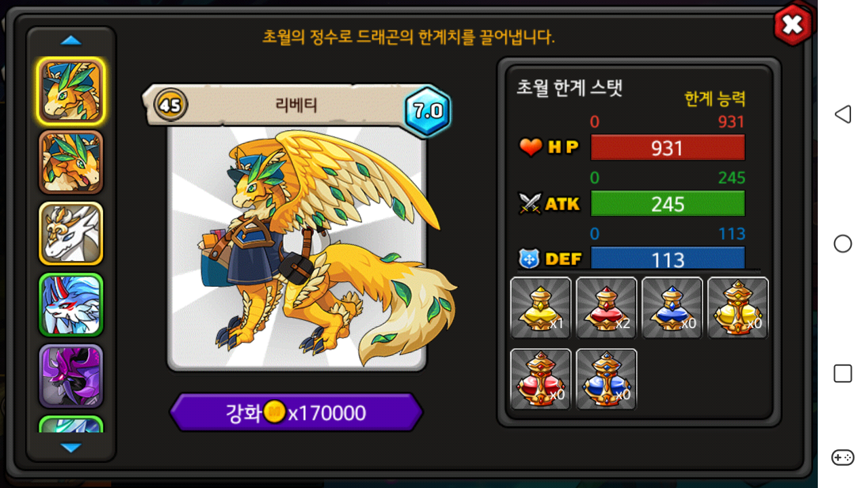The width and height of the screenshot is (868, 488).
Task: Select the large yellow essence potion
Action: click(738, 308)
